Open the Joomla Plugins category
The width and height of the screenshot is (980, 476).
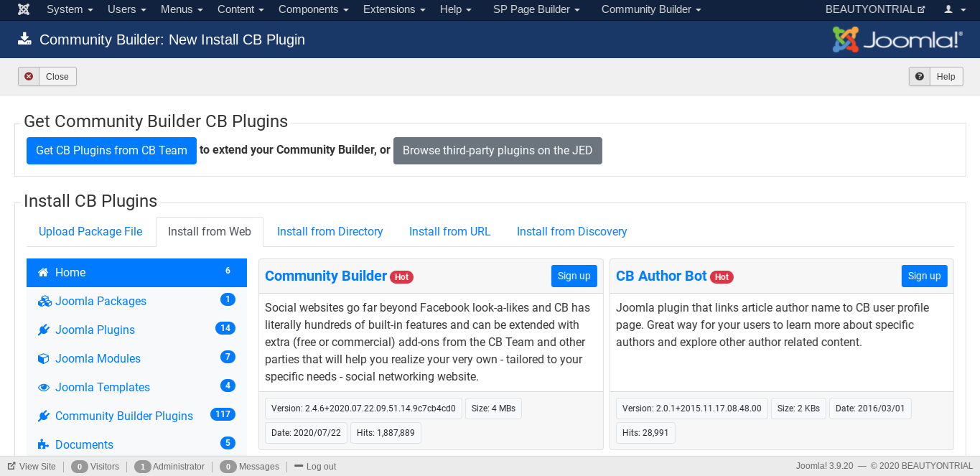pyautogui.click(x=136, y=330)
